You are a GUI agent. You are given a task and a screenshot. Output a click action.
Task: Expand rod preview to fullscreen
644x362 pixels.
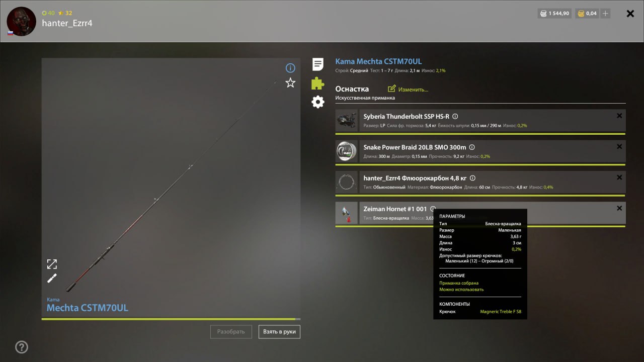point(52,264)
